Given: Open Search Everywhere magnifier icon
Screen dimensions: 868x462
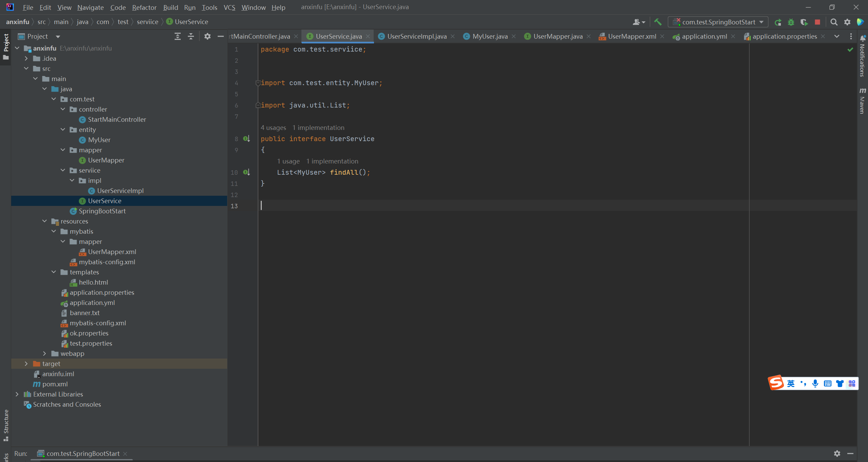Looking at the screenshot, I should (834, 22).
